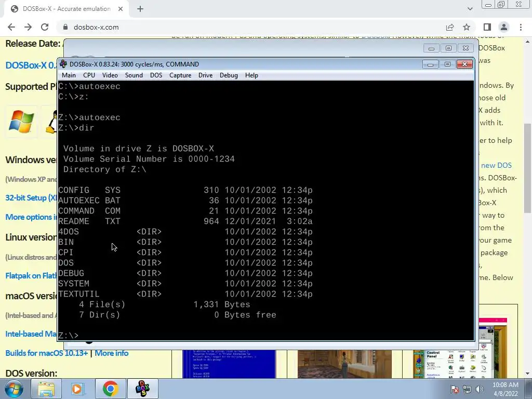
Task: Open the DOS menu in DOSBox-X
Action: pyautogui.click(x=156, y=75)
